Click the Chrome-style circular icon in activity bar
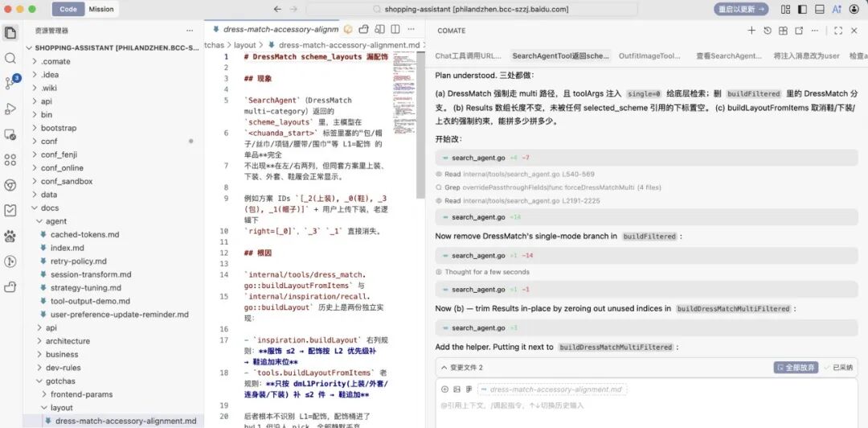The width and height of the screenshot is (868, 428). coord(10,185)
